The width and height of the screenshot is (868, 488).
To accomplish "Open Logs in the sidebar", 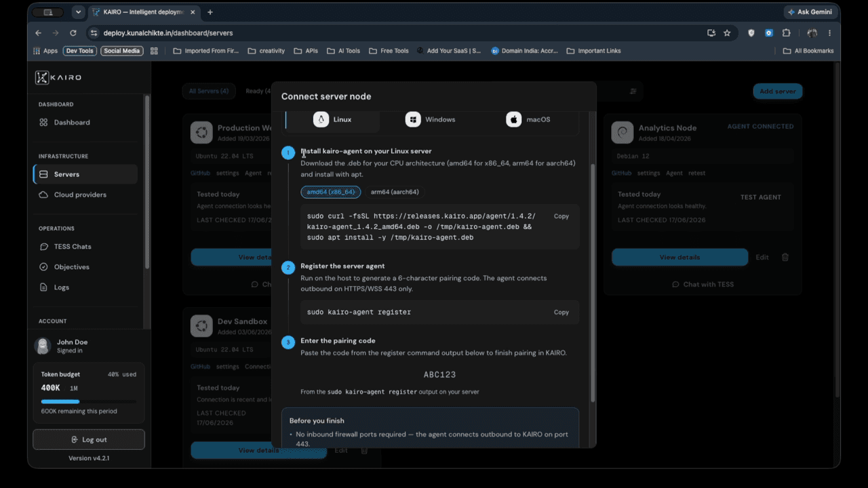I will click(x=62, y=287).
